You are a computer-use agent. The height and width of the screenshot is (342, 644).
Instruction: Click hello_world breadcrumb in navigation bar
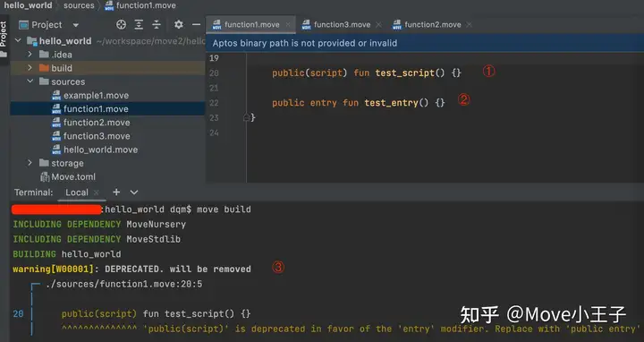(28, 5)
